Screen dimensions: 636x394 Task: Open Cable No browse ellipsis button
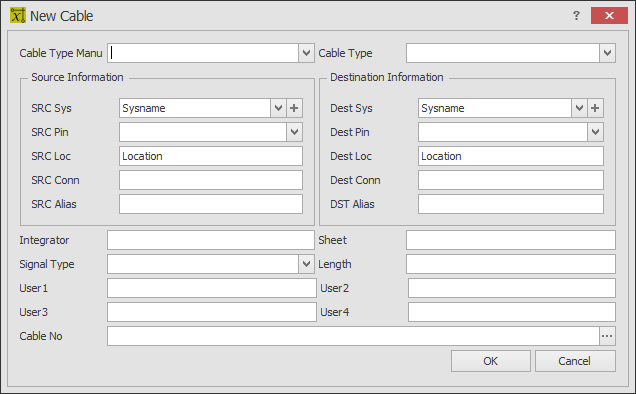607,336
